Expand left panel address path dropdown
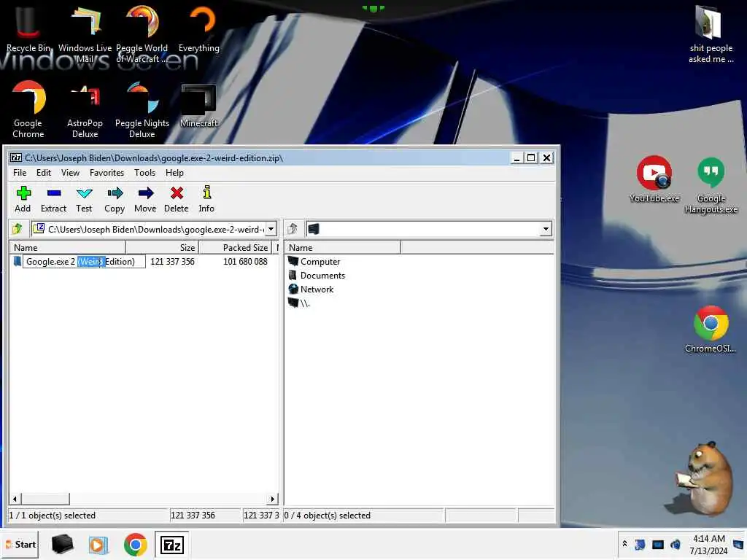This screenshot has height=560, width=747. [x=271, y=229]
